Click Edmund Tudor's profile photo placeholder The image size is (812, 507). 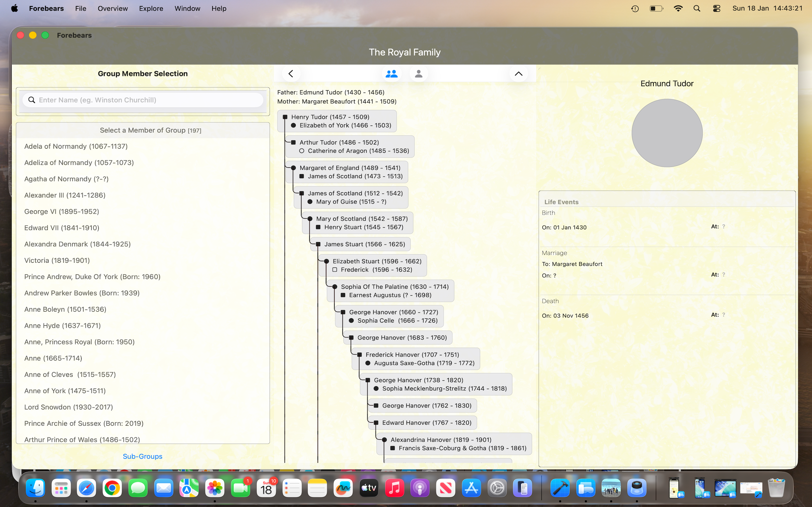(667, 133)
